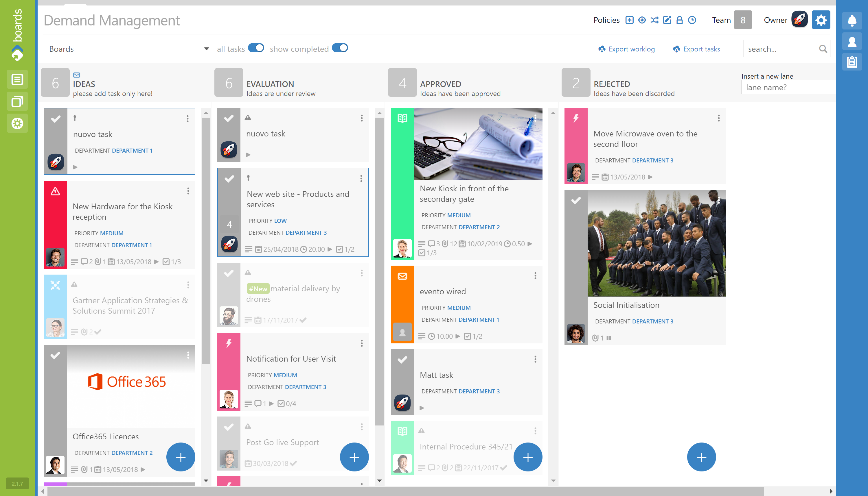Expand the nuovo task card with its arrow

click(75, 167)
